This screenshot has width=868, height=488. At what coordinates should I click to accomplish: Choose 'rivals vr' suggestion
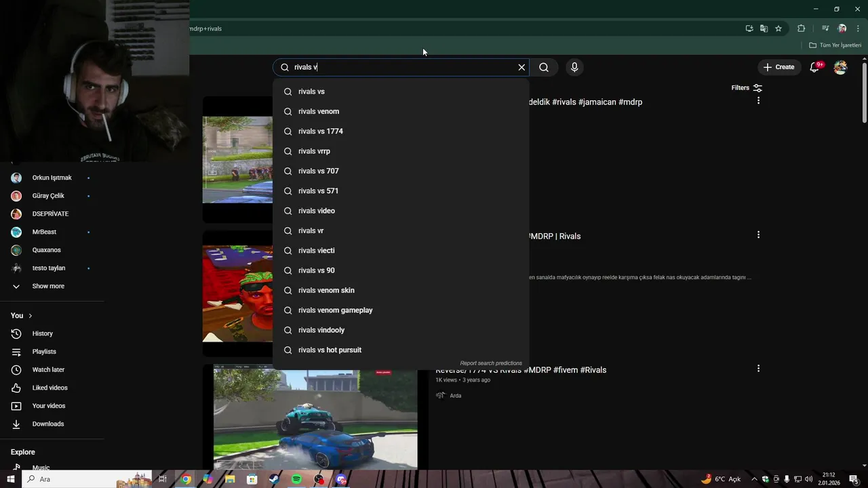(401, 230)
